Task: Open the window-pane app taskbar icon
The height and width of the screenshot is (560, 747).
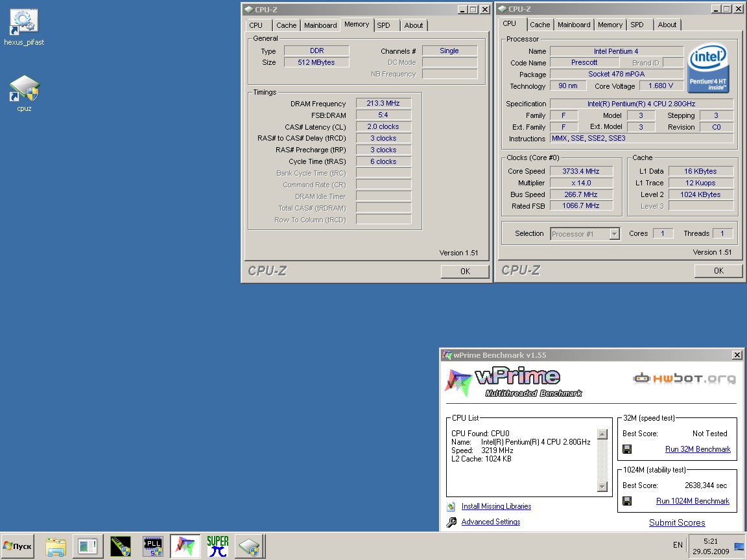Action: pyautogui.click(x=88, y=546)
